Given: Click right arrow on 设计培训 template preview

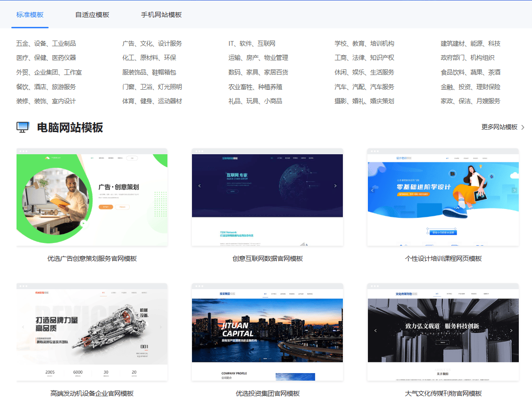Looking at the screenshot, I should [x=514, y=190].
